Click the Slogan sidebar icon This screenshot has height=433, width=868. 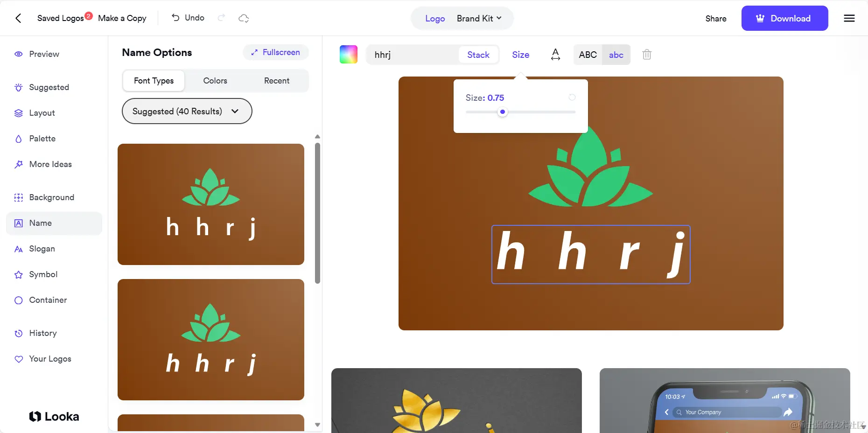[x=19, y=249]
